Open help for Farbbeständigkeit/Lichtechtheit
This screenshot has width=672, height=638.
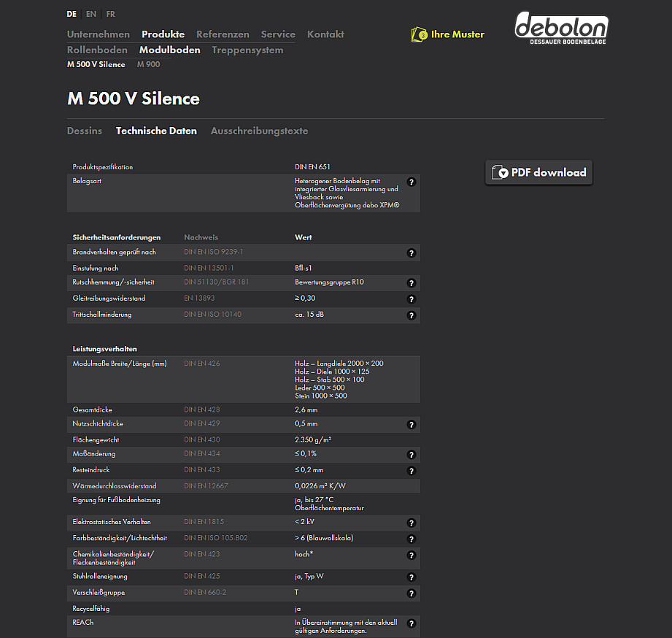(411, 539)
